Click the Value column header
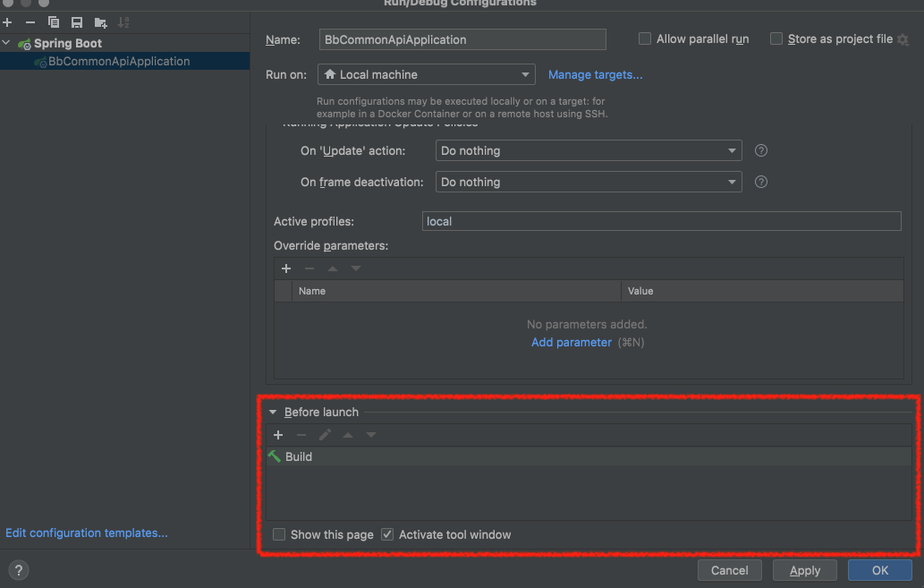This screenshot has height=588, width=924. (762, 292)
